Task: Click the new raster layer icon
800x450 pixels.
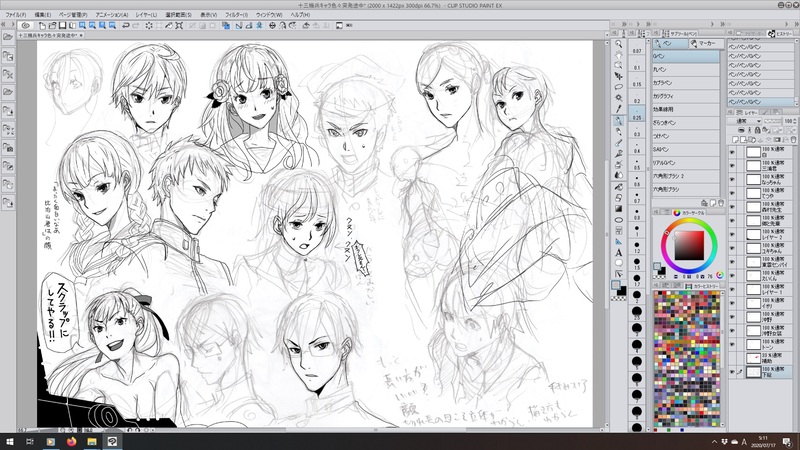Action: 735,139
